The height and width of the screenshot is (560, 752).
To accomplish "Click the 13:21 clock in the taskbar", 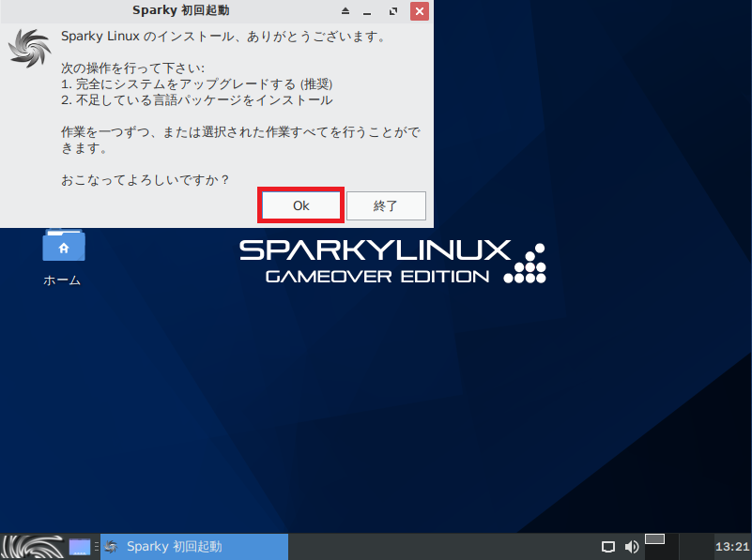I will coord(732,547).
